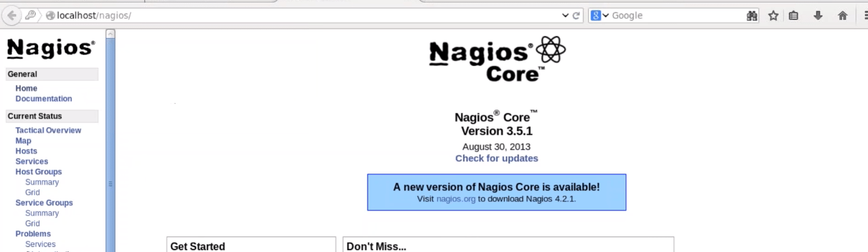Click the sidebar vertical scrollbar track
Image resolution: width=868 pixels, height=252 pixels.
point(110,144)
